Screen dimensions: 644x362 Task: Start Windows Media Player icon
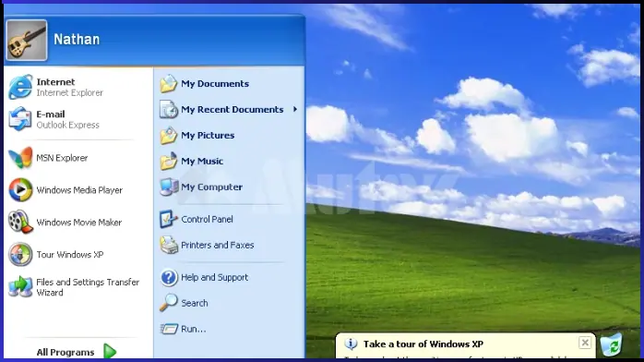pos(20,190)
